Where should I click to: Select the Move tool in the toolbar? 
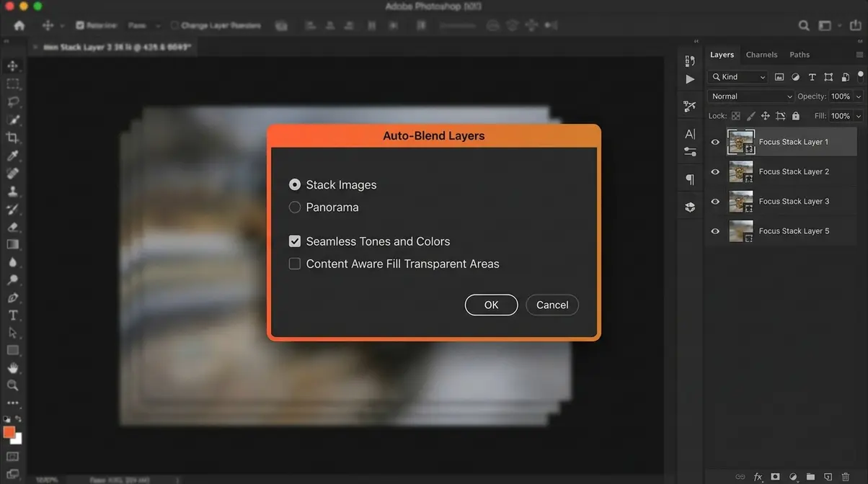pyautogui.click(x=12, y=66)
